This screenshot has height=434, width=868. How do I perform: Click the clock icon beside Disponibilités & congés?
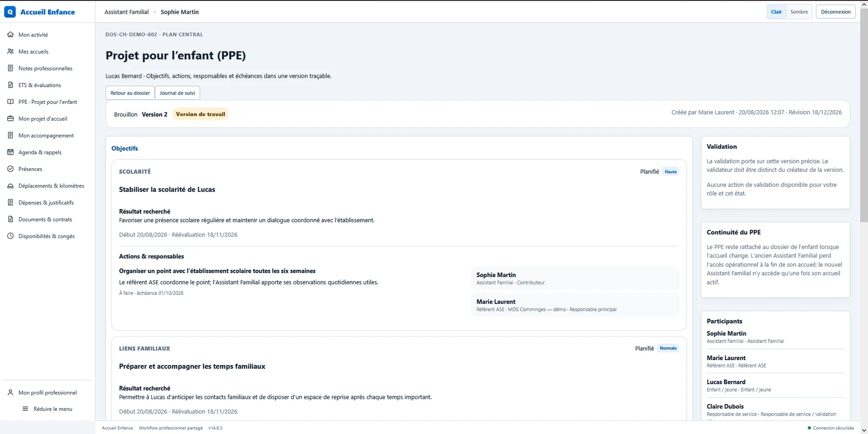click(11, 236)
